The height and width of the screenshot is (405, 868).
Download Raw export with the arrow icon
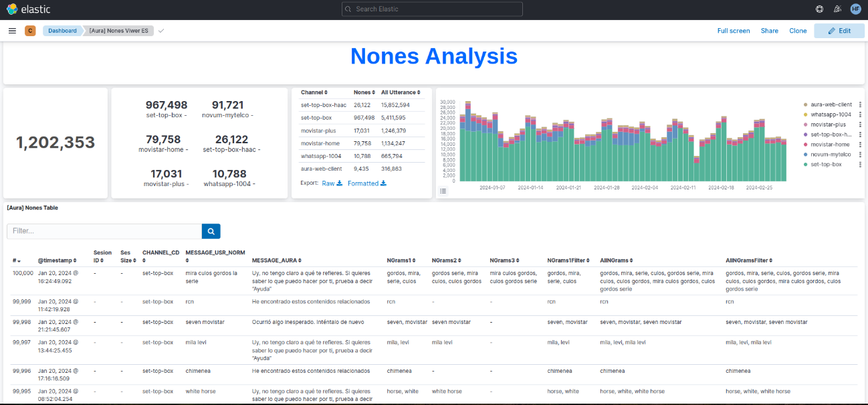tap(332, 183)
